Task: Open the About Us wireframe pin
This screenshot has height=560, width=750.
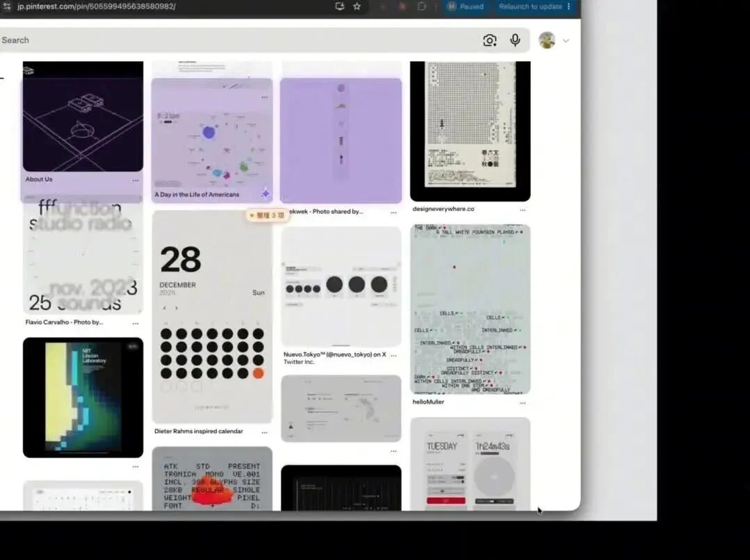Action: [x=83, y=116]
